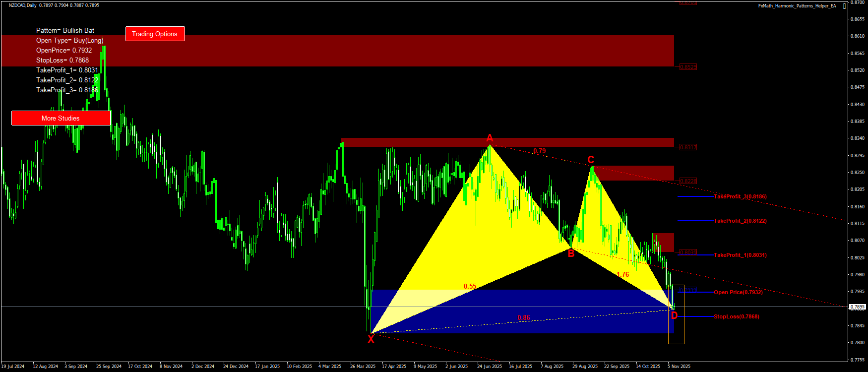This screenshot has height=372, width=868.
Task: Click the StopLoss(0.7868) level label
Action: pos(736,316)
